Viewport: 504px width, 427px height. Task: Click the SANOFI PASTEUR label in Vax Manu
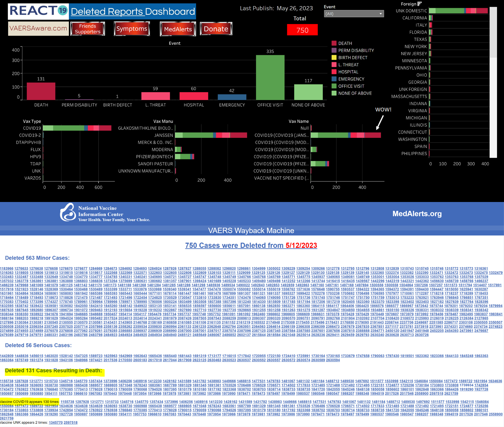point(155,164)
